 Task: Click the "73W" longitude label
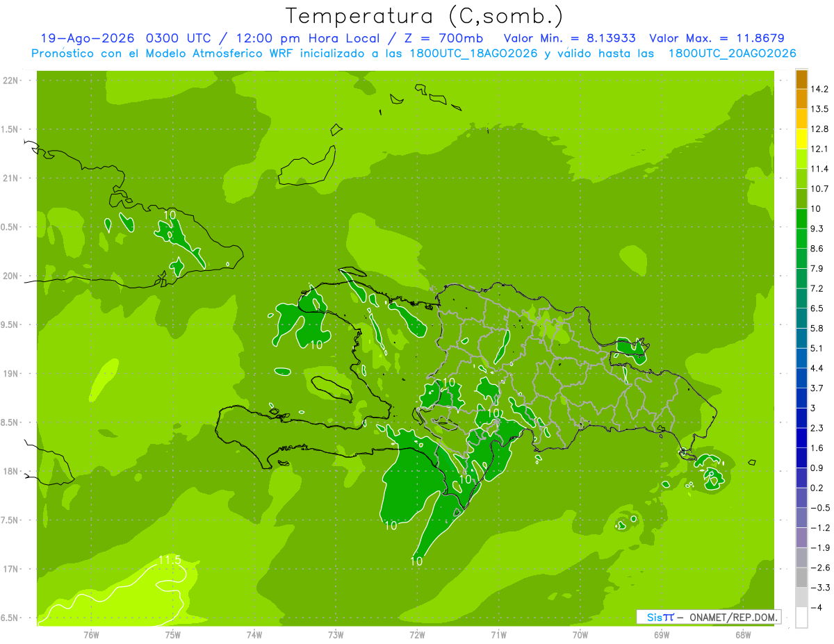[x=336, y=635]
